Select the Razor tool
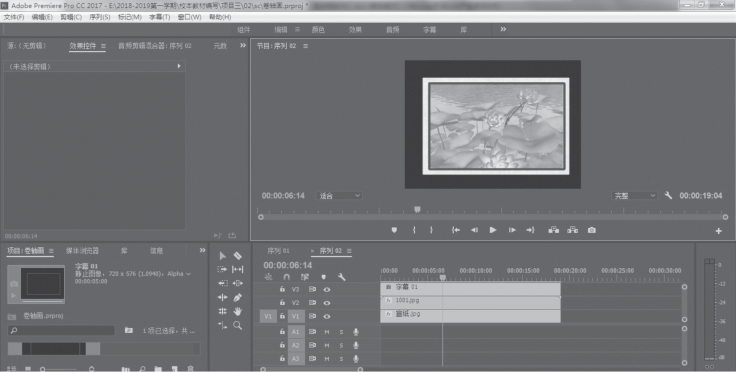Image resolution: width=736 pixels, height=372 pixels. (238, 256)
